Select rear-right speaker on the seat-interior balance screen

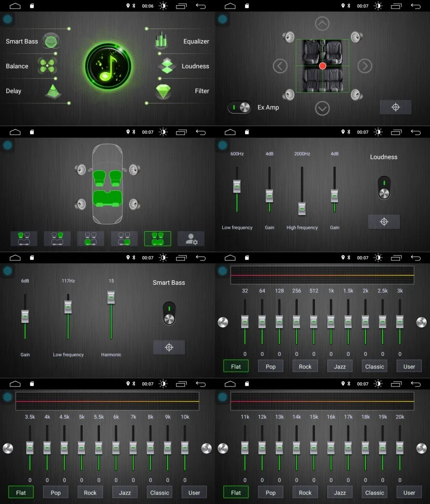pos(356,95)
